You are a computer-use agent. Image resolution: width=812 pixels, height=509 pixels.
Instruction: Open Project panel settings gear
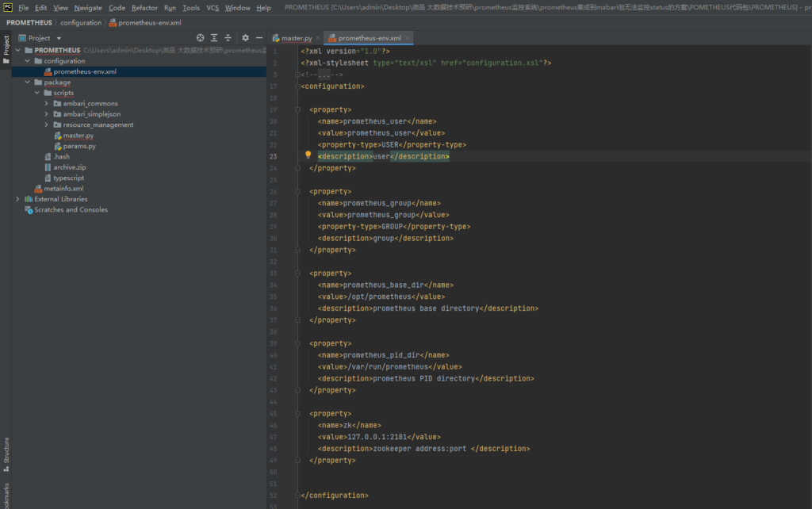(246, 38)
